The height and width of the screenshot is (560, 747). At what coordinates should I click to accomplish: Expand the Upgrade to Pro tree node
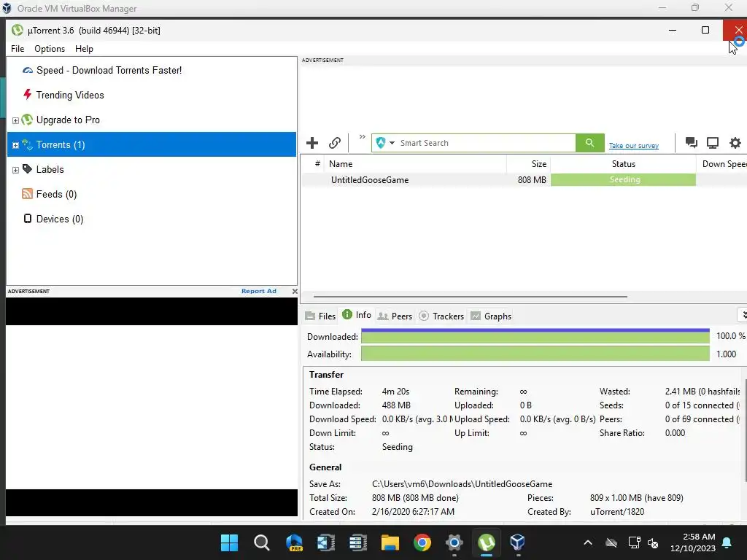[15, 120]
